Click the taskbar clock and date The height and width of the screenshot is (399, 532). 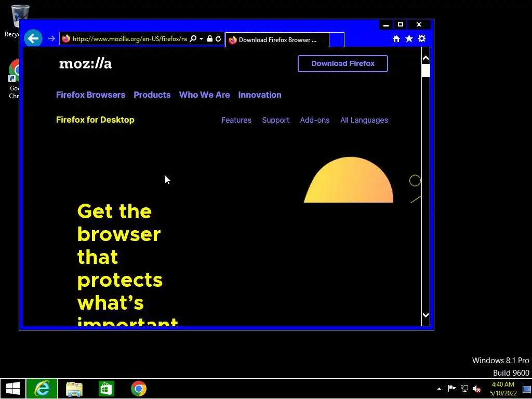[x=503, y=389]
